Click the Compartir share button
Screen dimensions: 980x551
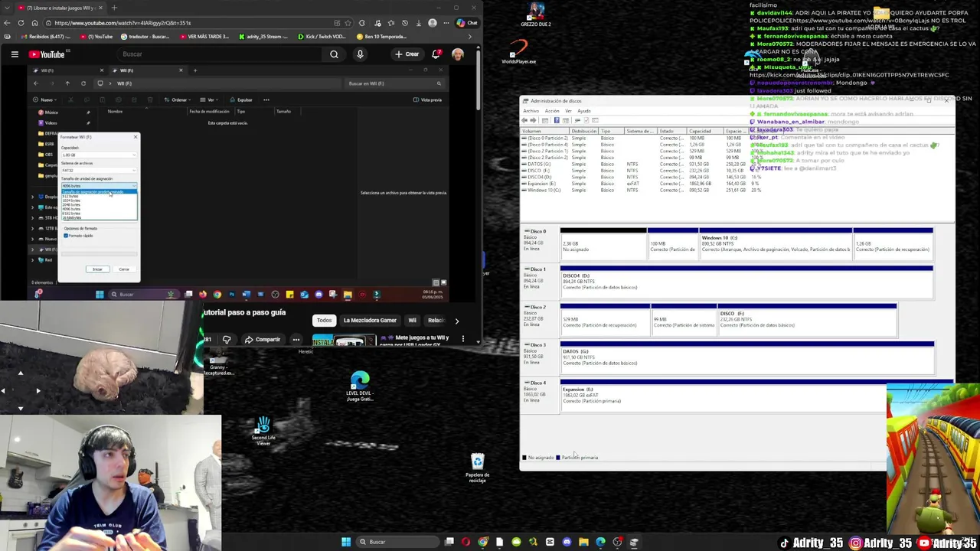point(262,340)
